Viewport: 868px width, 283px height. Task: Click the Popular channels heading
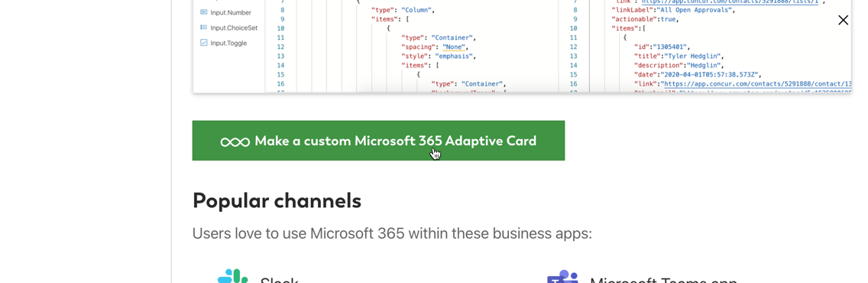pyautogui.click(x=277, y=200)
